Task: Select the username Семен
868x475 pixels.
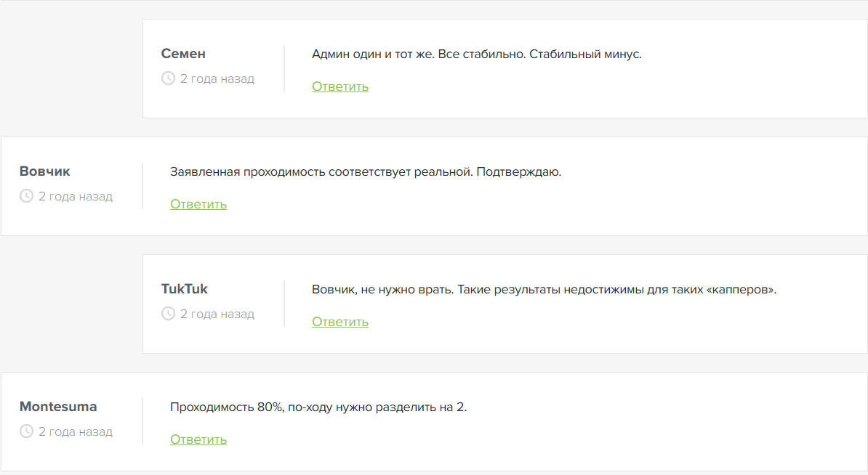Action: pos(183,53)
